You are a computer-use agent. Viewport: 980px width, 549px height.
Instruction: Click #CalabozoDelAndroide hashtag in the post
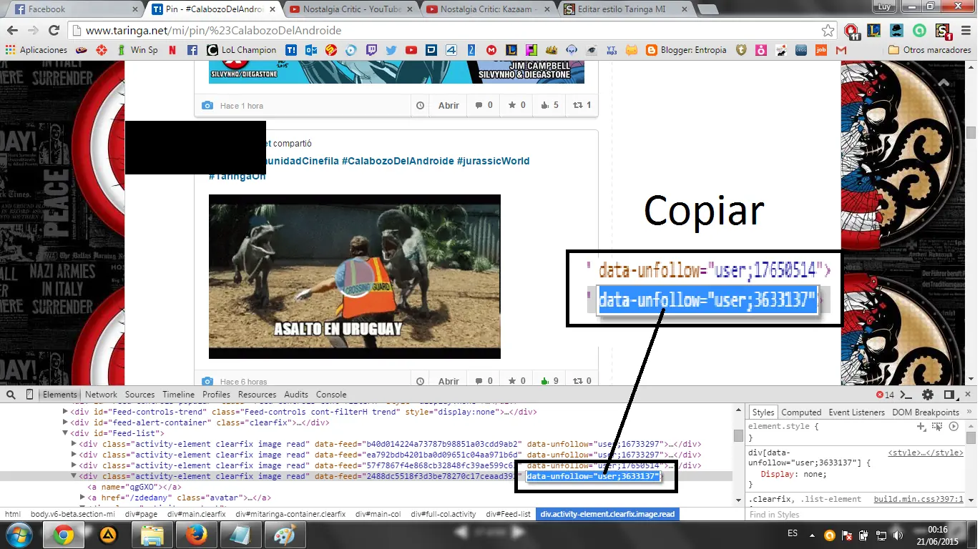397,161
